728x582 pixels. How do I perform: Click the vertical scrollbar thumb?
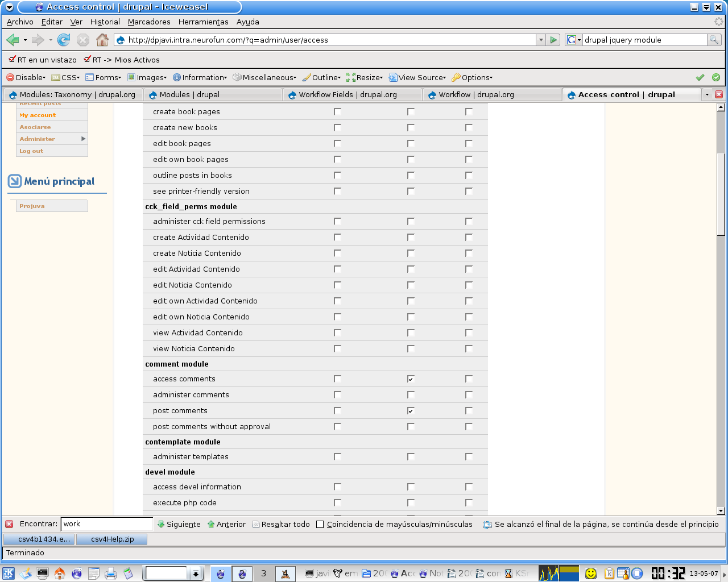tap(721, 193)
